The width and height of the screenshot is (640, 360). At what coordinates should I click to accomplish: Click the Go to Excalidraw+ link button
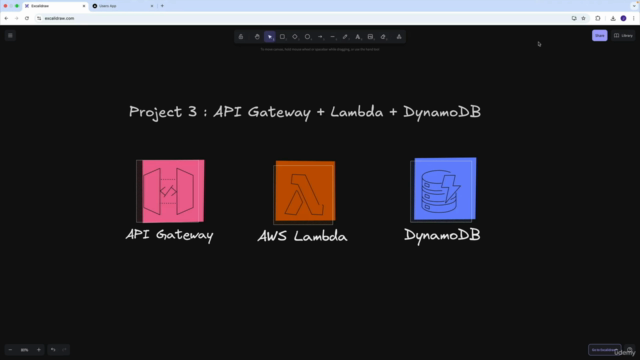click(x=604, y=350)
